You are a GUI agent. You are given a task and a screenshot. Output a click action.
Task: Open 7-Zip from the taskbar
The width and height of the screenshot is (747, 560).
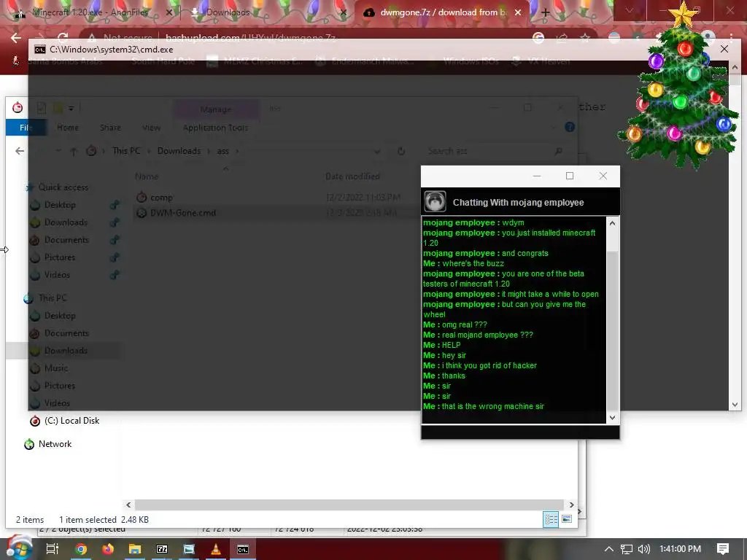click(x=162, y=549)
